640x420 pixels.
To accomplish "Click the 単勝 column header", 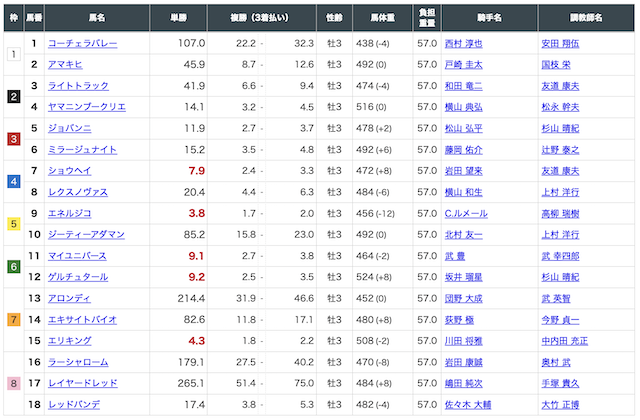I will point(180,19).
